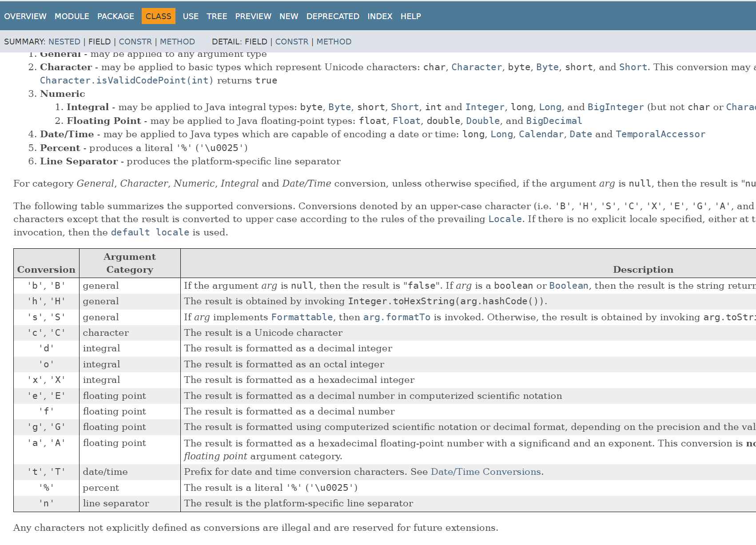
Task: Select the 's', 'S' conversion cell
Action: pos(46,317)
